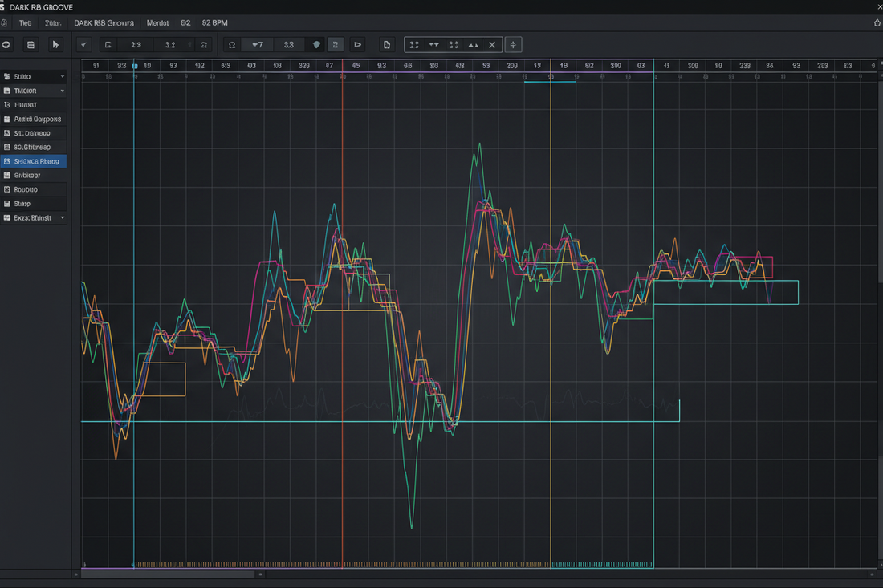Expand the TMoıon dropdown arrow
Screen dimensions: 883x588
(x=63, y=91)
